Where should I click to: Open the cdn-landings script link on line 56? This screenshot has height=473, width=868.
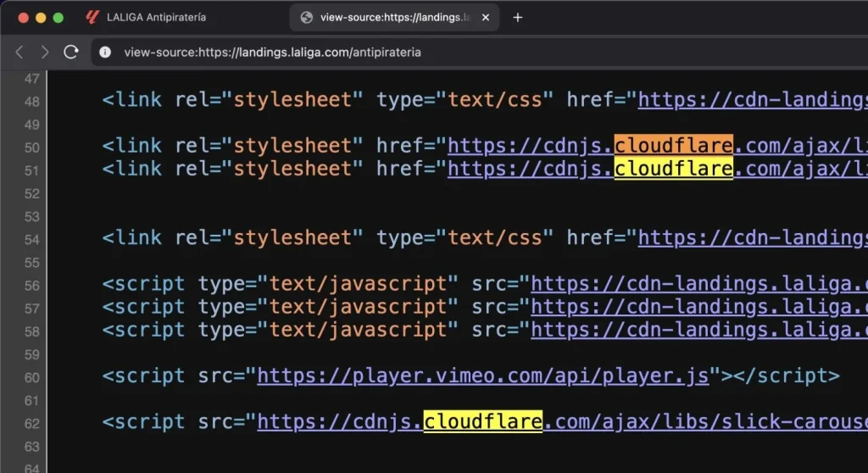pos(699,284)
